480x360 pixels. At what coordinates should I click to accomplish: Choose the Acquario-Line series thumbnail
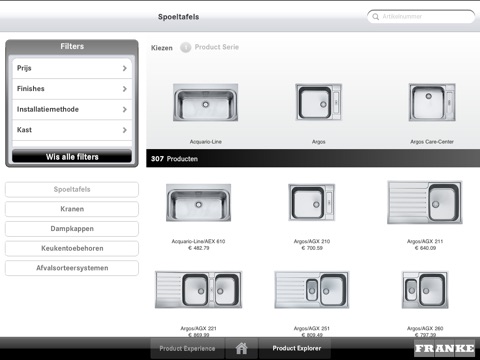pos(206,102)
